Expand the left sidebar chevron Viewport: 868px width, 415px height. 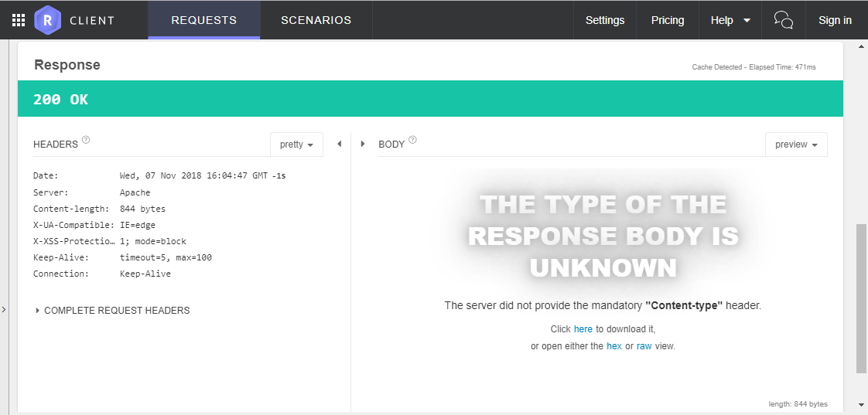tap(4, 310)
